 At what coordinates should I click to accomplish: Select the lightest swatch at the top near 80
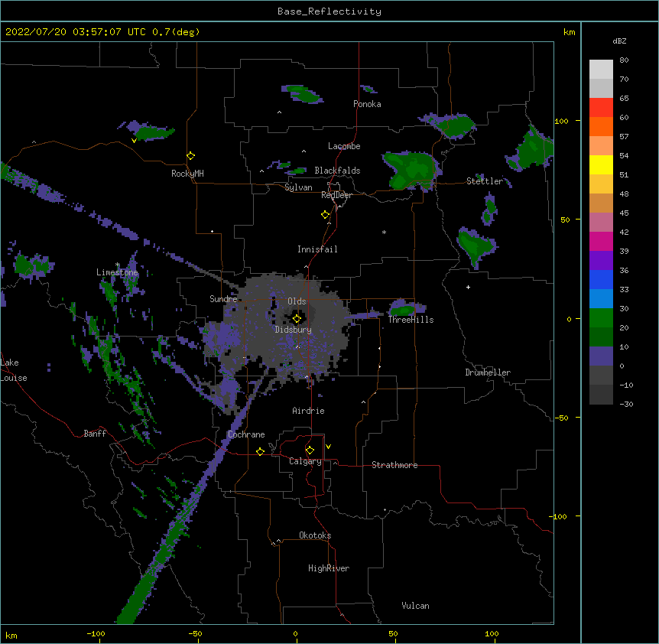click(x=601, y=70)
